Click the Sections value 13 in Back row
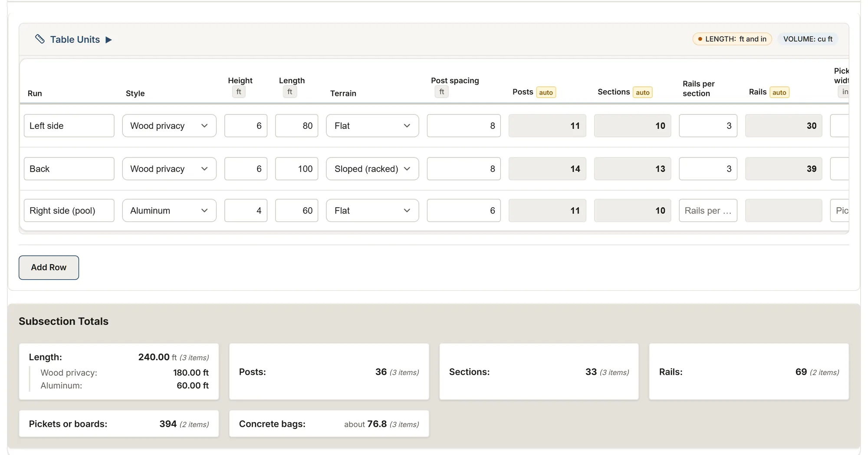Screen dimensions: 868x455 point(632,169)
